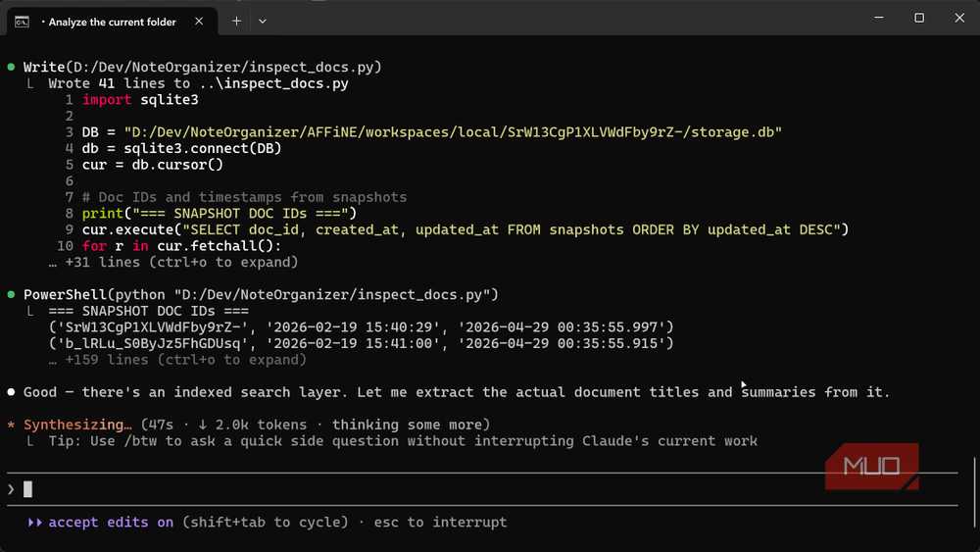Expand the "+31 lines" collapsed output
This screenshot has height=552, width=980.
[x=181, y=262]
